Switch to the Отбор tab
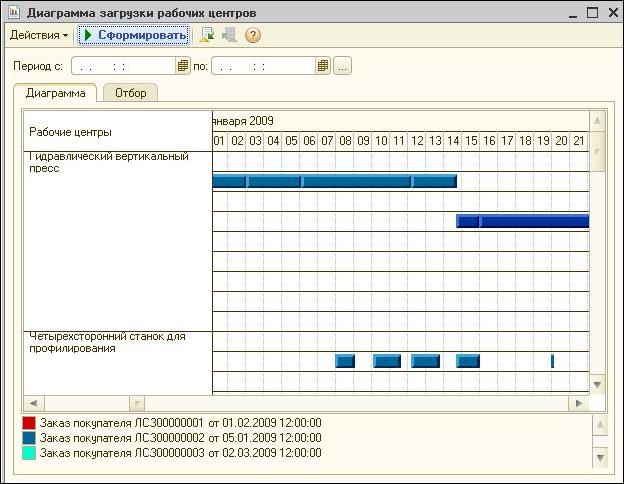Image resolution: width=624 pixels, height=484 pixels. [131, 93]
